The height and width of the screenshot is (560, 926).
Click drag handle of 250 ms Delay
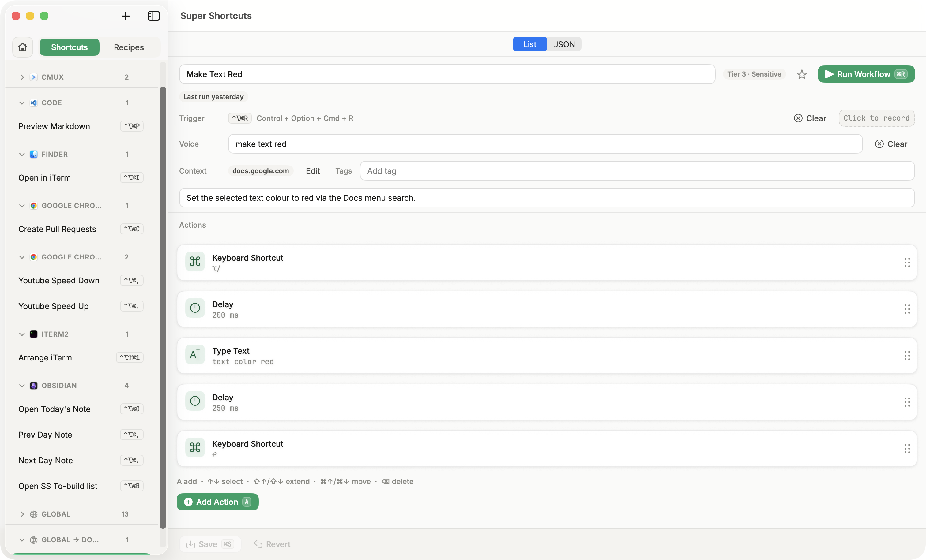tap(907, 402)
